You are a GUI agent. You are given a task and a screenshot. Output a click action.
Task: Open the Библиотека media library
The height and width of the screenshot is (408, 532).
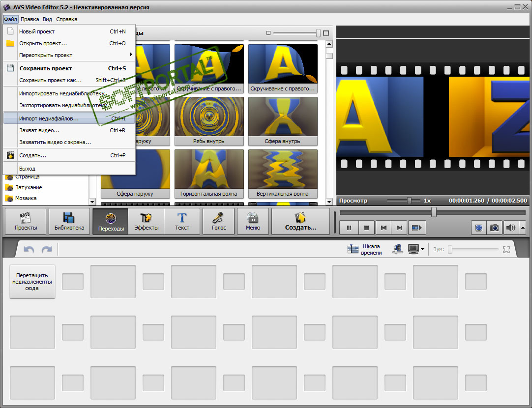coord(69,222)
